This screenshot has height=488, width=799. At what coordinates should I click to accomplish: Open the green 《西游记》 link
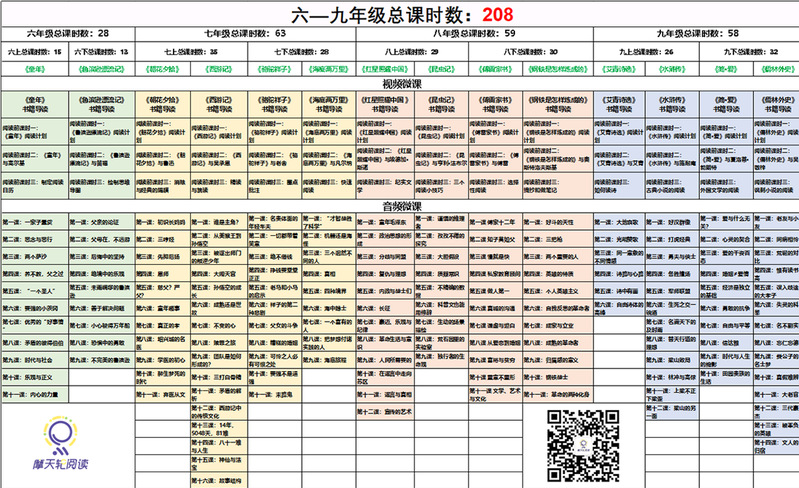(x=219, y=69)
